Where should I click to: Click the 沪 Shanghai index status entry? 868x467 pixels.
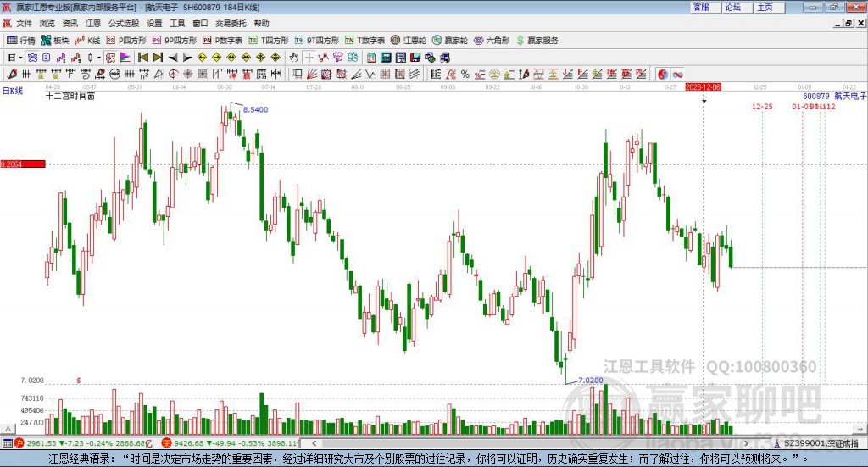point(83,443)
